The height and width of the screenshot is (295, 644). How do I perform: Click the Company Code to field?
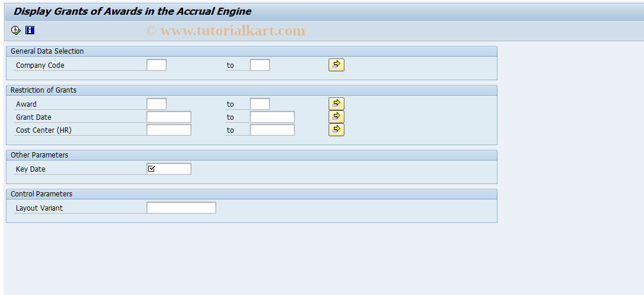coord(260,65)
